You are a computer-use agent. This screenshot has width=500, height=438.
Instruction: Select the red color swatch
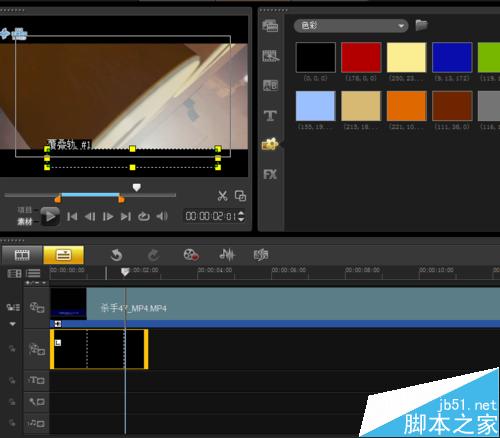point(361,57)
